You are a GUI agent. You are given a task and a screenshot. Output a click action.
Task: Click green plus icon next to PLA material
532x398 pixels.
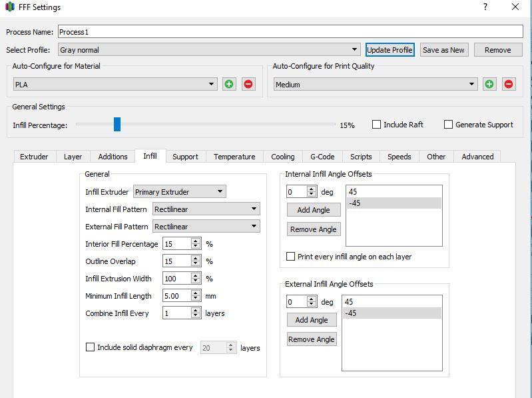coord(229,84)
